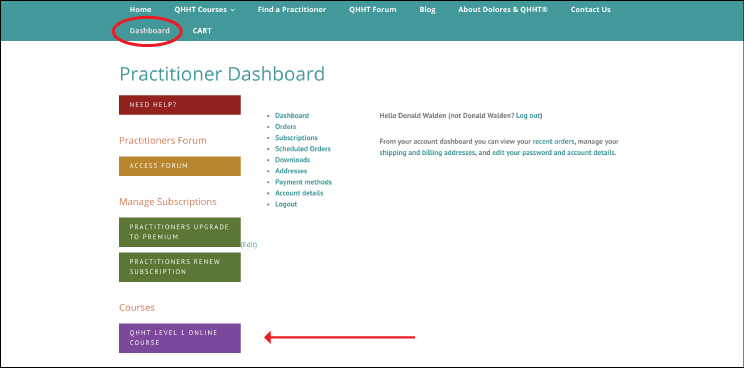The image size is (744, 368).
Task: Open the CART menu item
Action: pos(202,31)
